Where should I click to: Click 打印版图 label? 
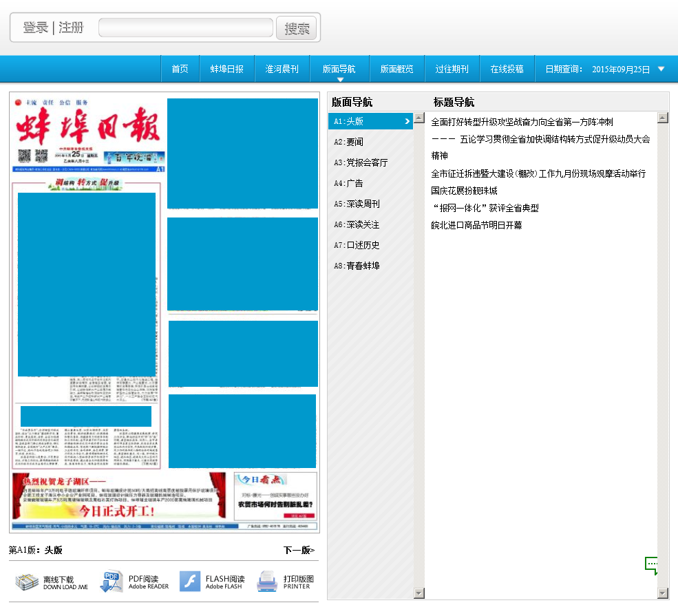coord(298,578)
